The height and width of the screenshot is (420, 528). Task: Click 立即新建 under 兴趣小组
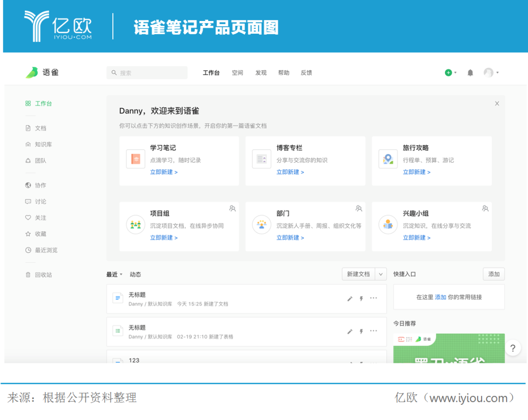point(417,238)
